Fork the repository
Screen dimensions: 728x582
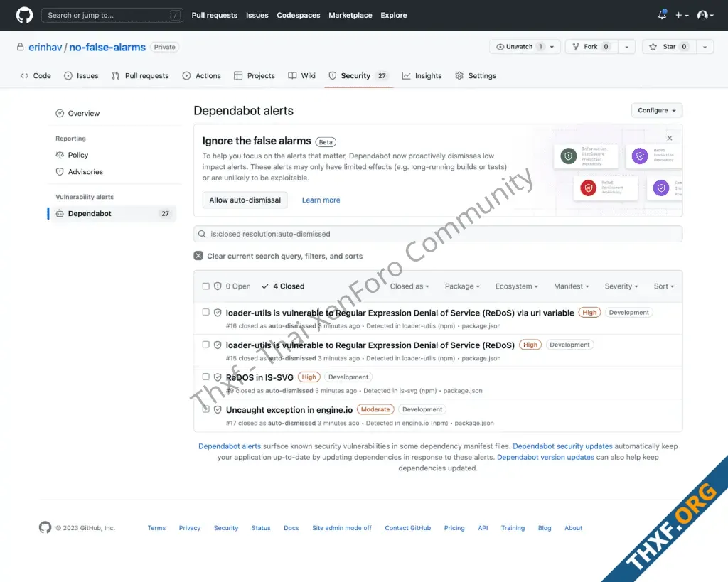pyautogui.click(x=592, y=47)
